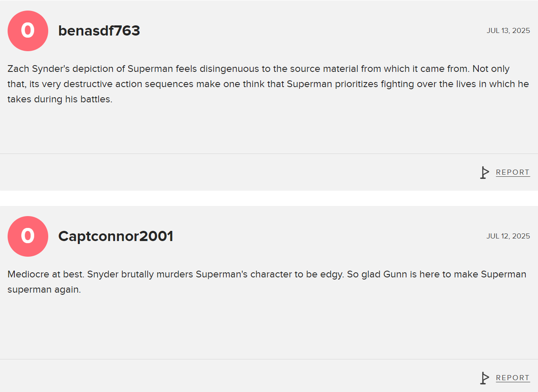Click the divider line above the second REPORT
538x392 pixels.
[x=269, y=359]
